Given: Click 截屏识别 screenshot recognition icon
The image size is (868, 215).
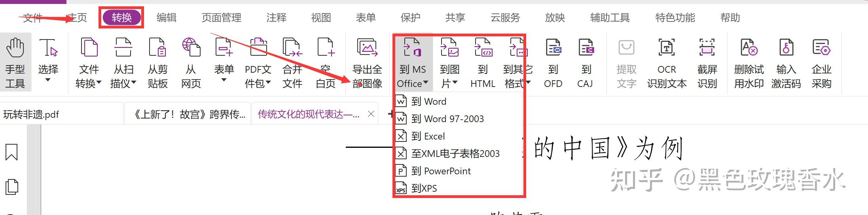Looking at the screenshot, I should point(707,48).
